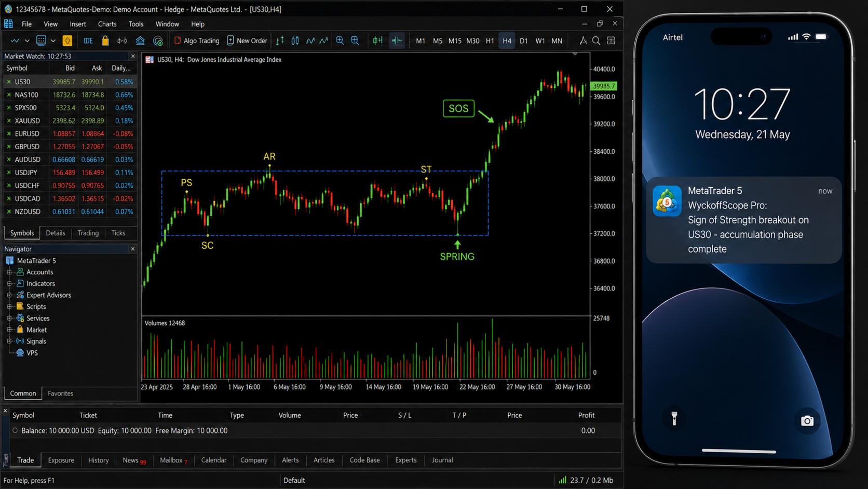Click the MetaTrader 5 root icon
The width and height of the screenshot is (868, 489).
tap(10, 260)
